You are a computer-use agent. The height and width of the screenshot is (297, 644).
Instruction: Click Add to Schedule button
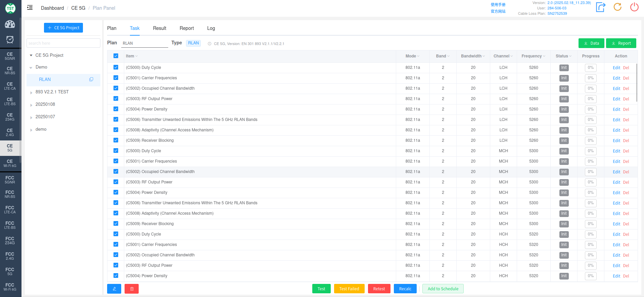point(443,289)
